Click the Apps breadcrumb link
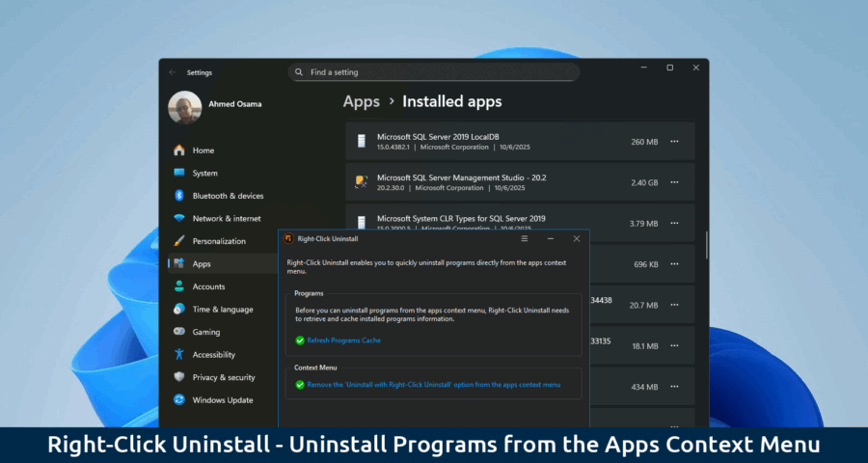Screen dimensions: 868x463 [361, 101]
